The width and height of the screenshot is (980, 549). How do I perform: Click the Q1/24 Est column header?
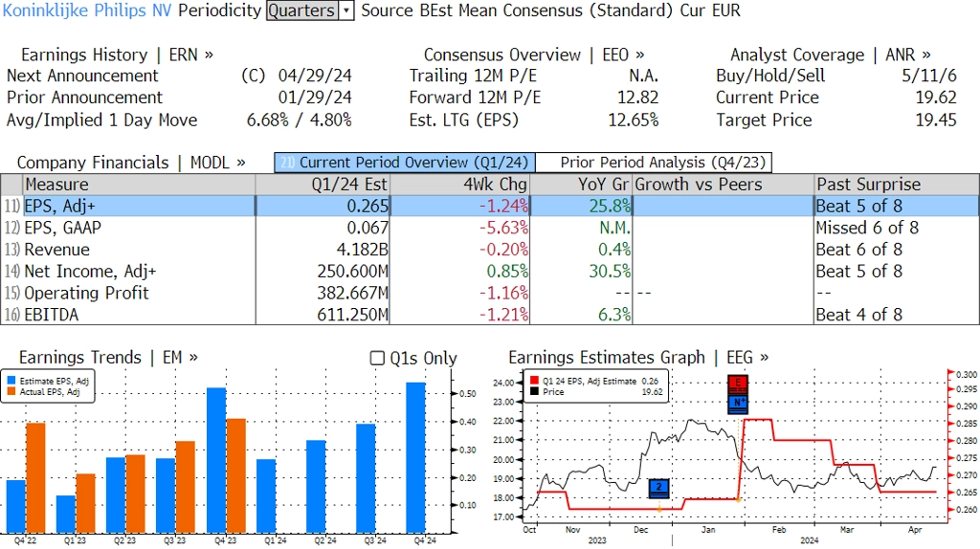323,185
